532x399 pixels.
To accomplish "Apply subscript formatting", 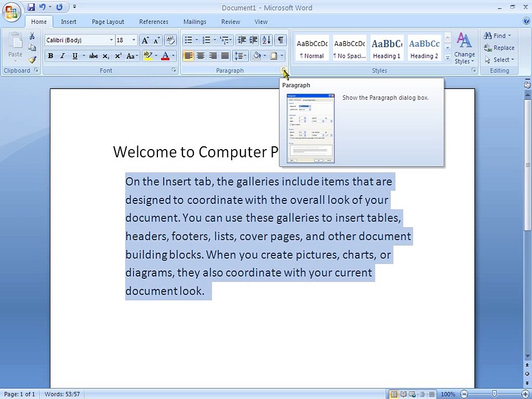I will click(106, 56).
